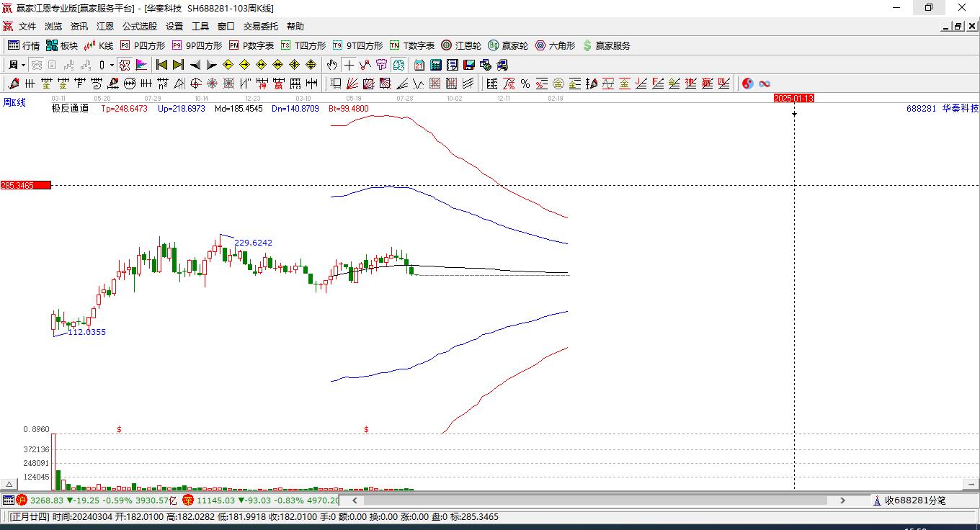980x530 pixels.
Task: Open the 工具 menu
Action: (200, 27)
